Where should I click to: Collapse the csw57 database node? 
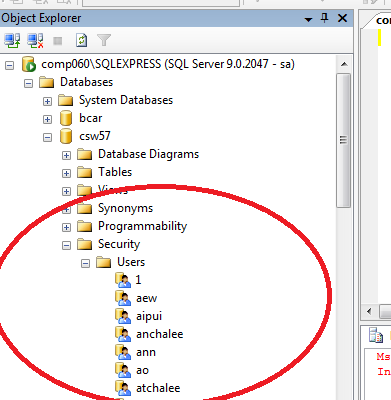pos(47,137)
